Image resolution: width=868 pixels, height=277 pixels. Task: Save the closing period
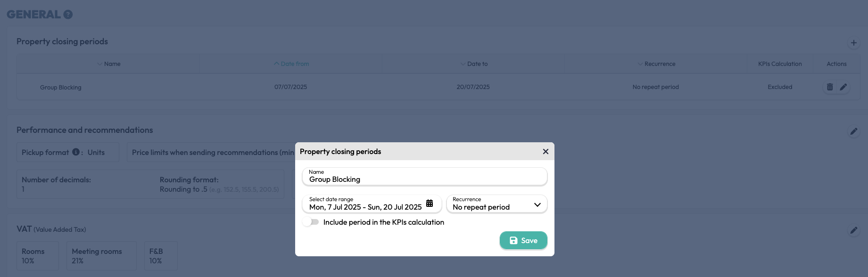click(x=523, y=240)
